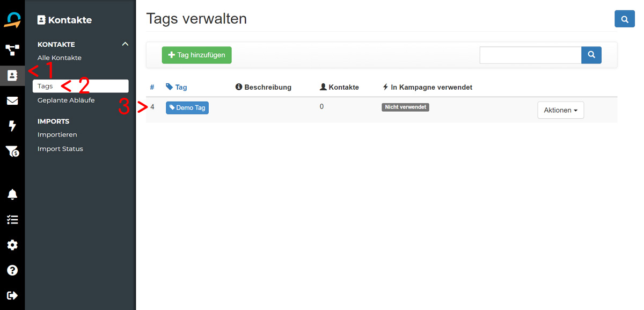Open the email envelope sidebar icon
This screenshot has width=644, height=310.
12,101
